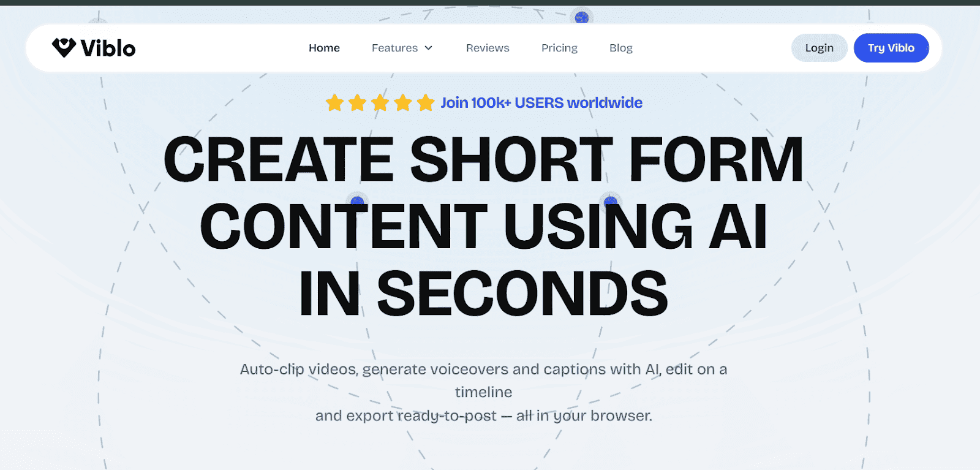Click the fourth gold rating star
This screenshot has height=470, width=980.
403,102
